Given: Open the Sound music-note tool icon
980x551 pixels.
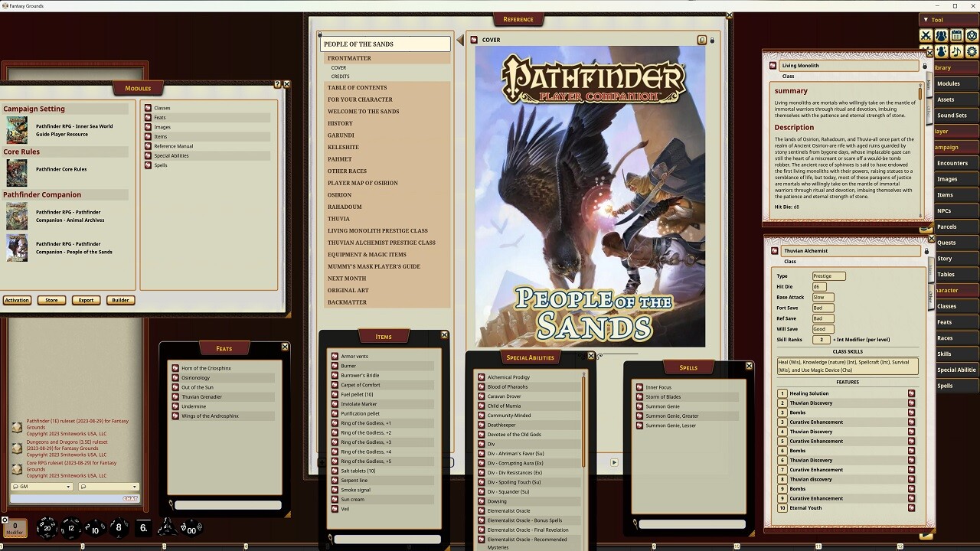Looking at the screenshot, I should click(956, 52).
